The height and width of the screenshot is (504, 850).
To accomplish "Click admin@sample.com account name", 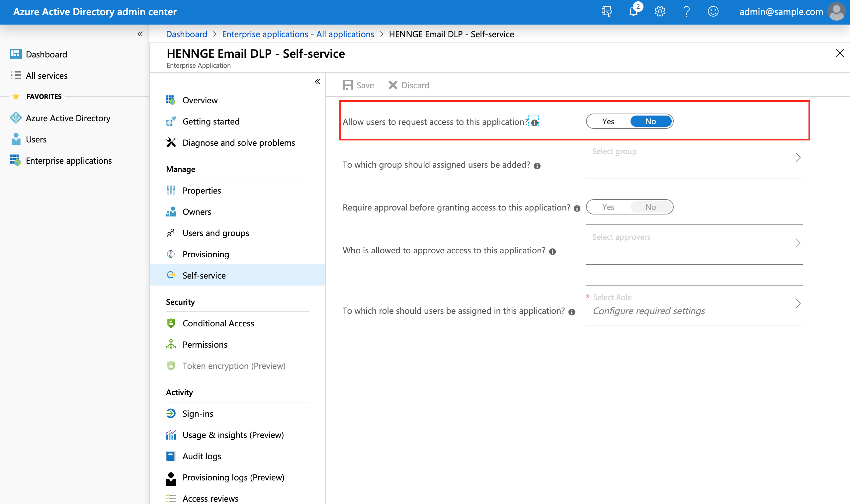I will click(x=781, y=12).
